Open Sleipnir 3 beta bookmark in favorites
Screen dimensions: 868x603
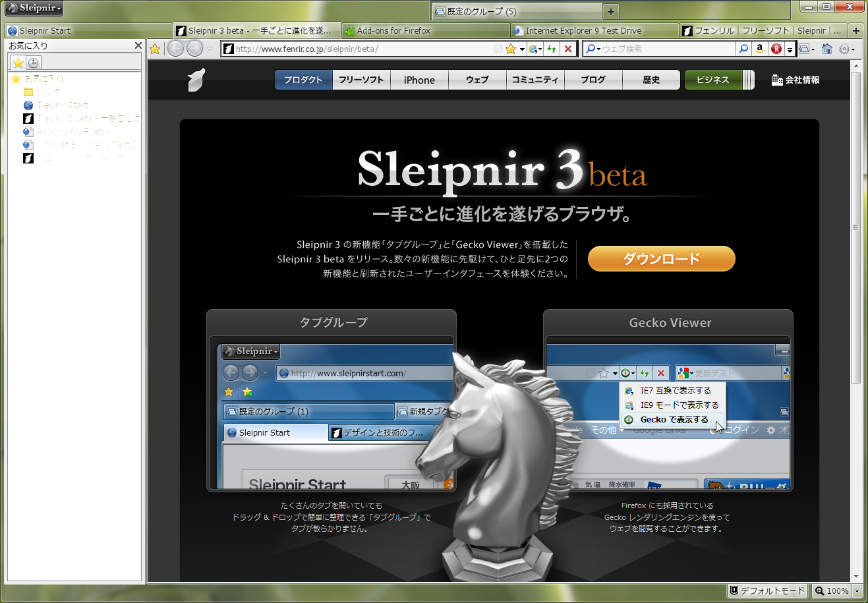(82, 119)
